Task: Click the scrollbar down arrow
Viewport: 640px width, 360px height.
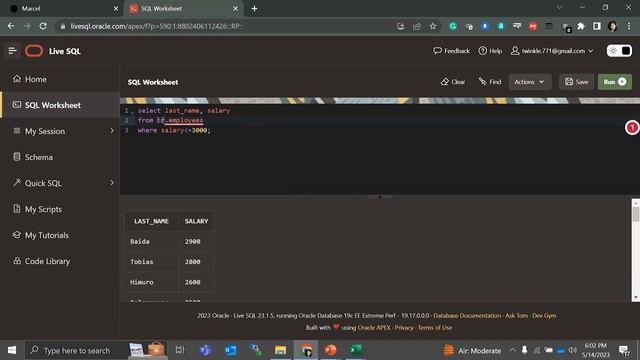Action: pyautogui.click(x=636, y=298)
